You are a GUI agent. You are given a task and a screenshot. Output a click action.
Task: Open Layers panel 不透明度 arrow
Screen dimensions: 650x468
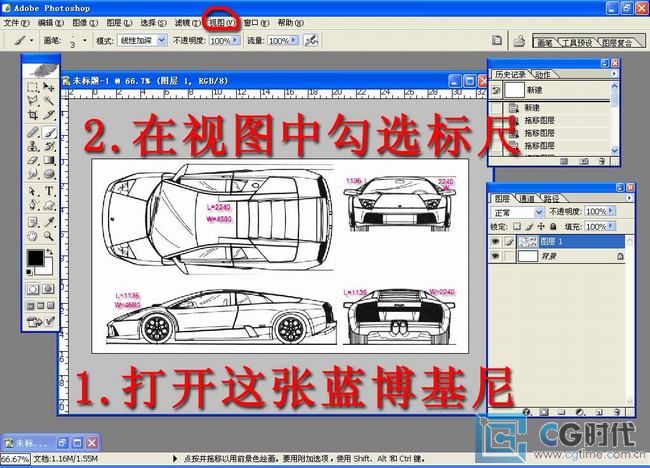click(x=611, y=211)
